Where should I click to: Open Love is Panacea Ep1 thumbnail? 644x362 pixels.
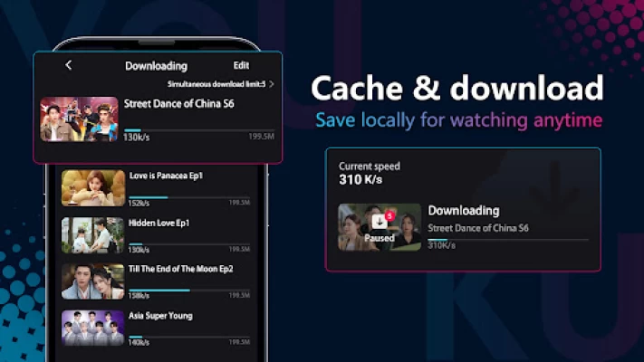[x=93, y=188]
